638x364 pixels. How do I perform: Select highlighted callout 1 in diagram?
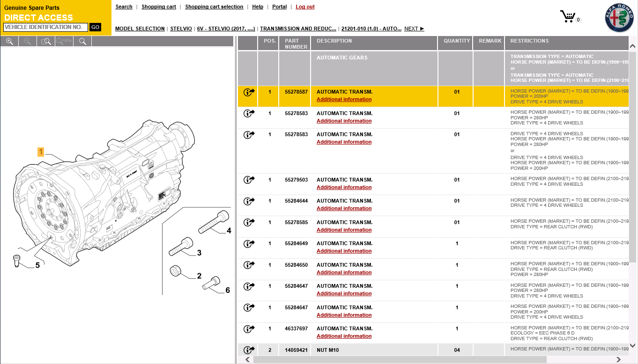tap(41, 152)
